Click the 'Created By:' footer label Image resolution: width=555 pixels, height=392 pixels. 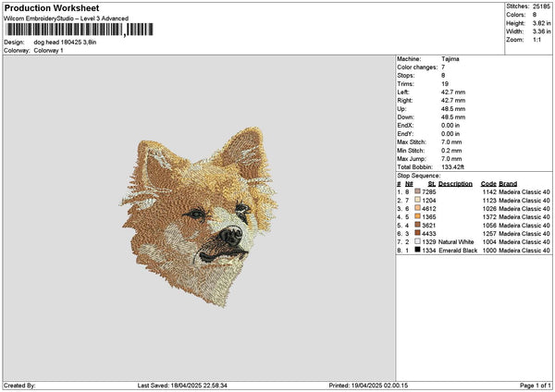pos(19,386)
